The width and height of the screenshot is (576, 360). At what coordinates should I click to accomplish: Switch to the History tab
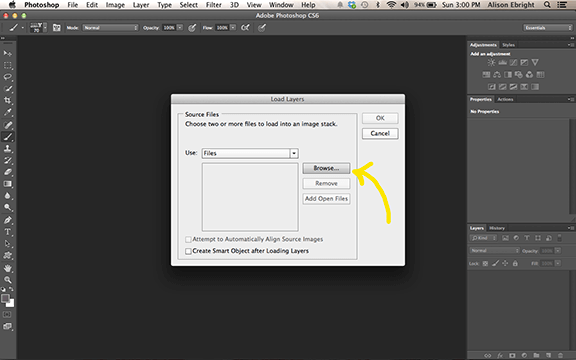click(497, 228)
